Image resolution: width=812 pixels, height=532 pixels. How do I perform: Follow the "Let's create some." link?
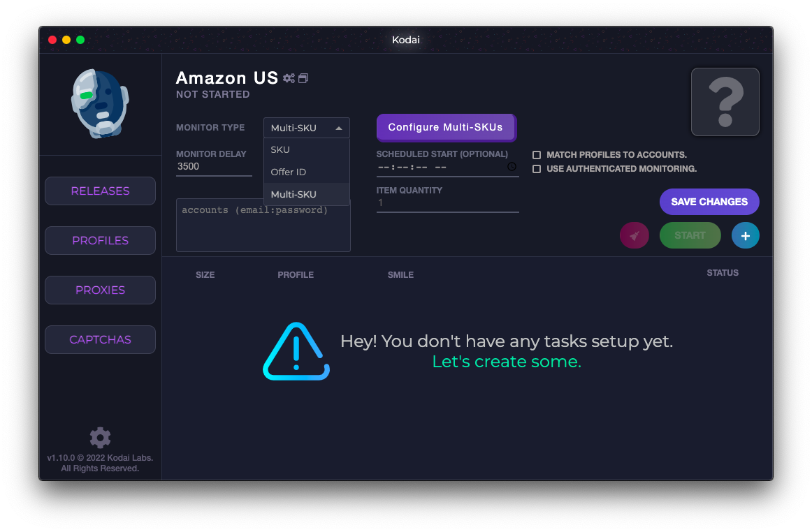tap(507, 362)
